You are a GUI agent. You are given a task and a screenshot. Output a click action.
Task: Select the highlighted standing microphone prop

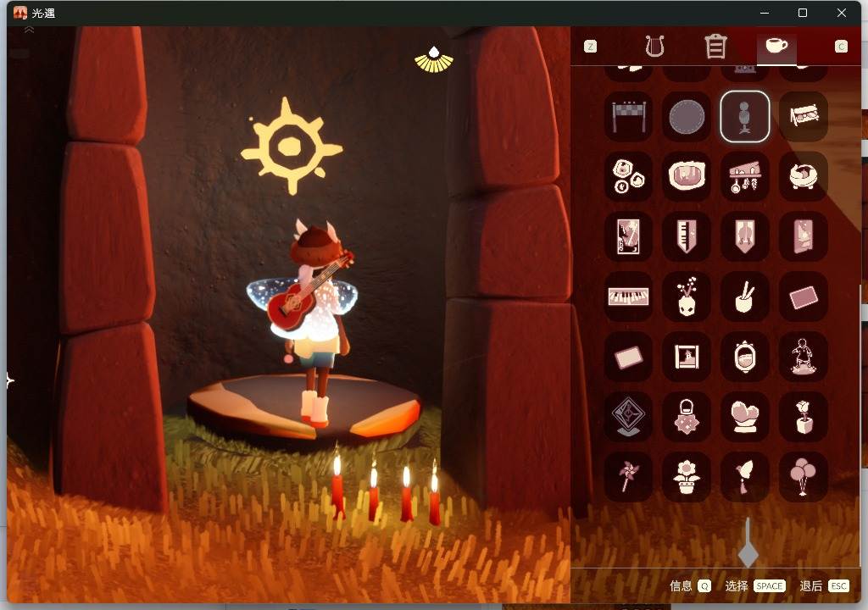[744, 116]
